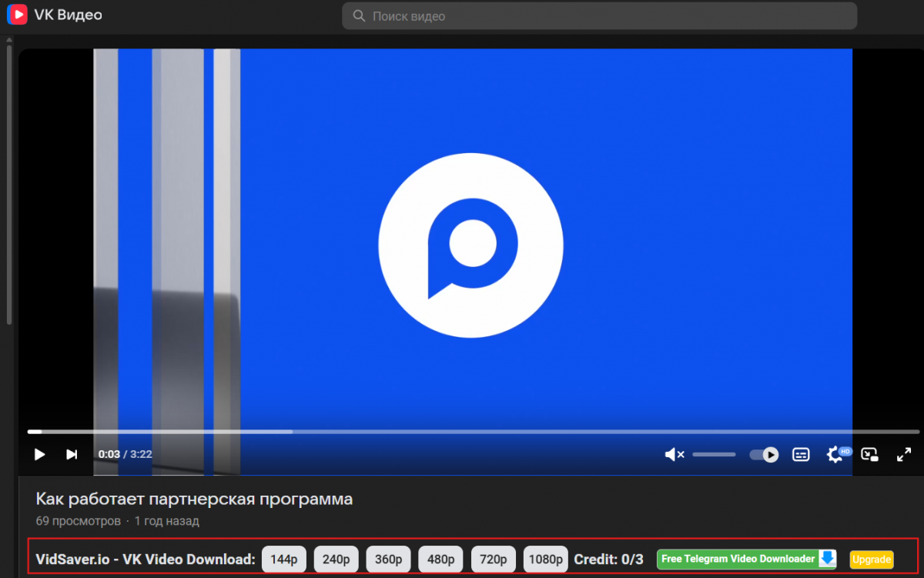Skip to the next video
Image resolution: width=924 pixels, height=578 pixels.
click(72, 455)
